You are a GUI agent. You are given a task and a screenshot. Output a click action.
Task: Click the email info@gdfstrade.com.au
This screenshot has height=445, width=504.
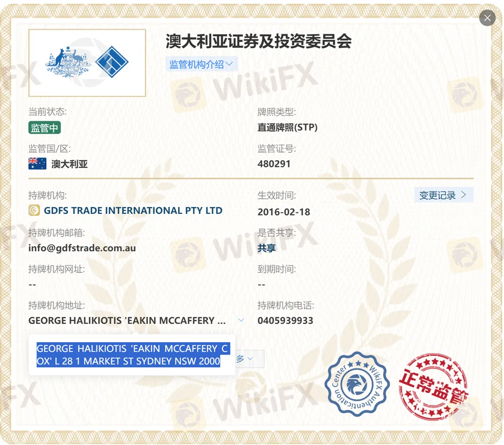[x=82, y=248]
